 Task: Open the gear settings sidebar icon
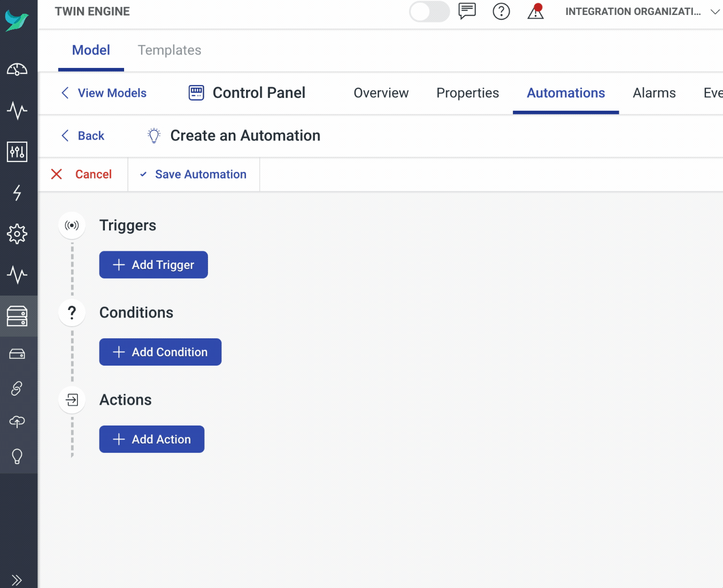point(17,234)
